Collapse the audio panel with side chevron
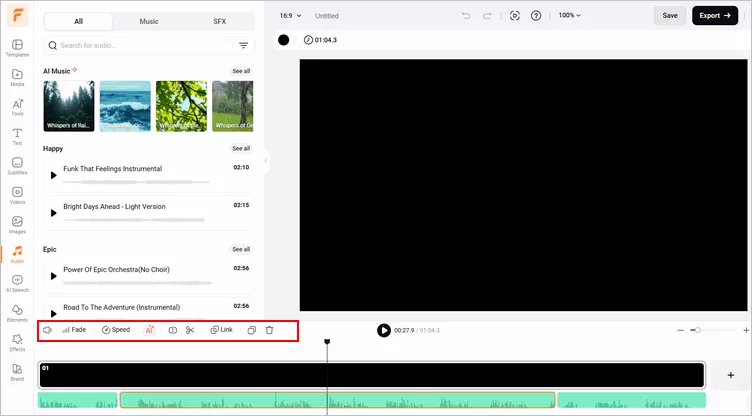The height and width of the screenshot is (416, 752). pyautogui.click(x=266, y=161)
